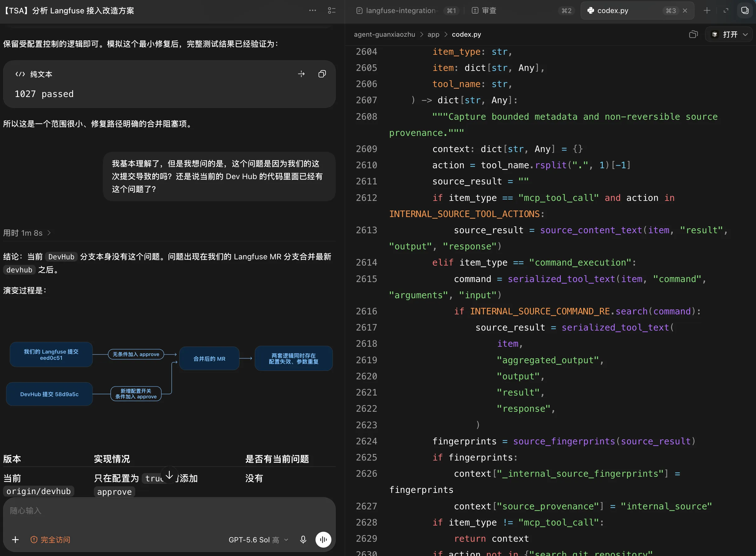Image resolution: width=756 pixels, height=556 pixels.
Task: Insert the 纯文本 code block via arrow icon
Action: point(302,74)
